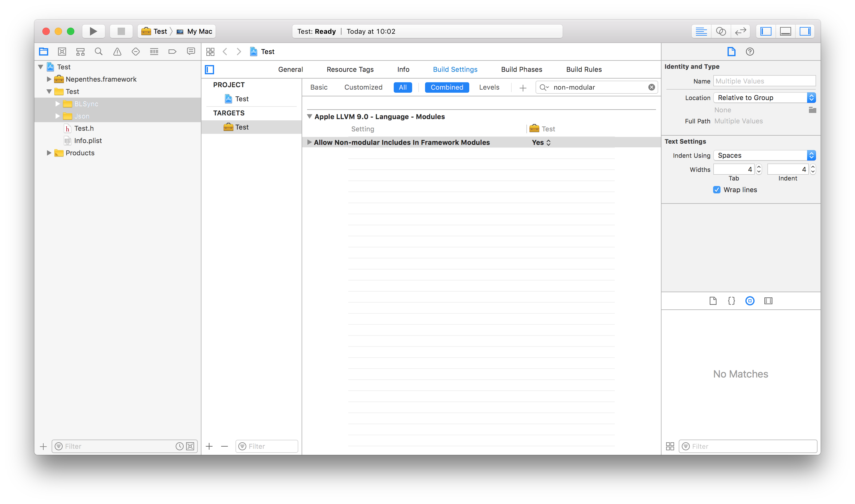This screenshot has width=855, height=504.
Task: Open the Build Phases tab
Action: click(x=522, y=70)
